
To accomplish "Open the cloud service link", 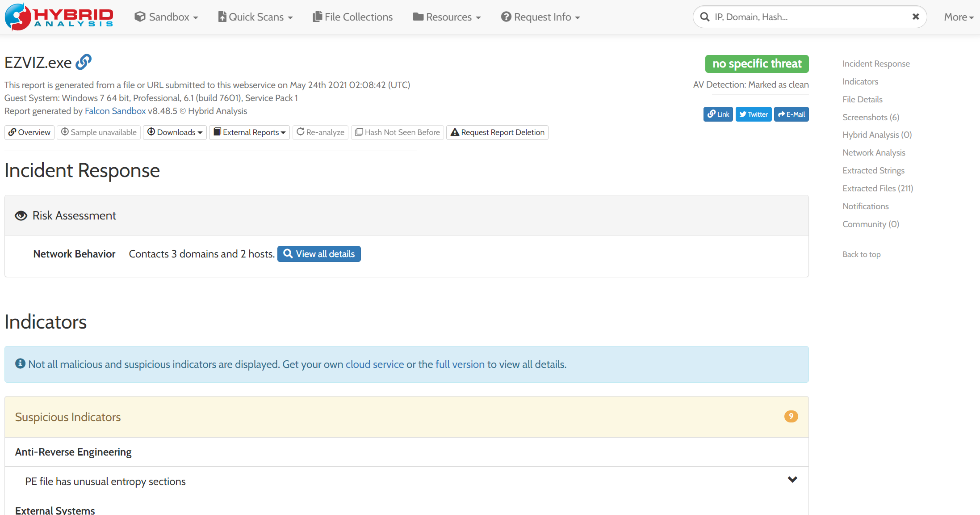I will tap(375, 364).
